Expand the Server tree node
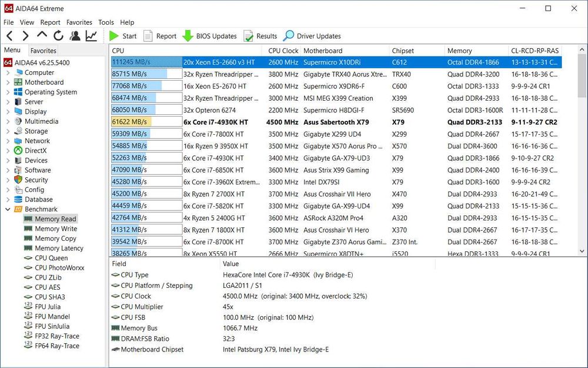Image resolution: width=588 pixels, height=368 pixels. [8, 102]
